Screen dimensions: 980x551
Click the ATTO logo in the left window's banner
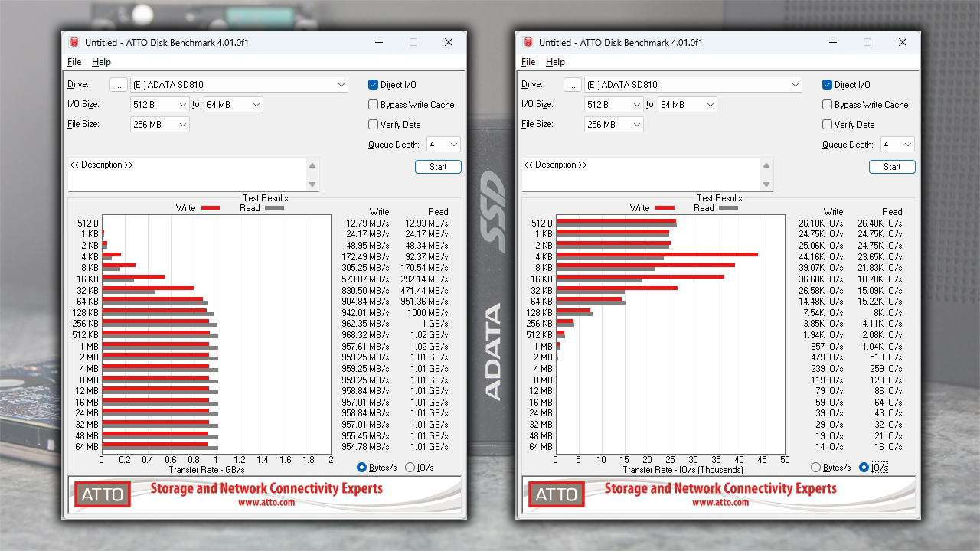pos(103,494)
